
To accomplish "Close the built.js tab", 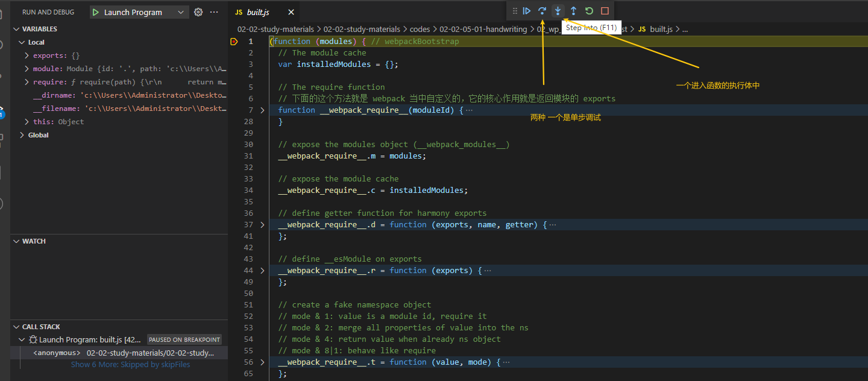I will pos(291,12).
